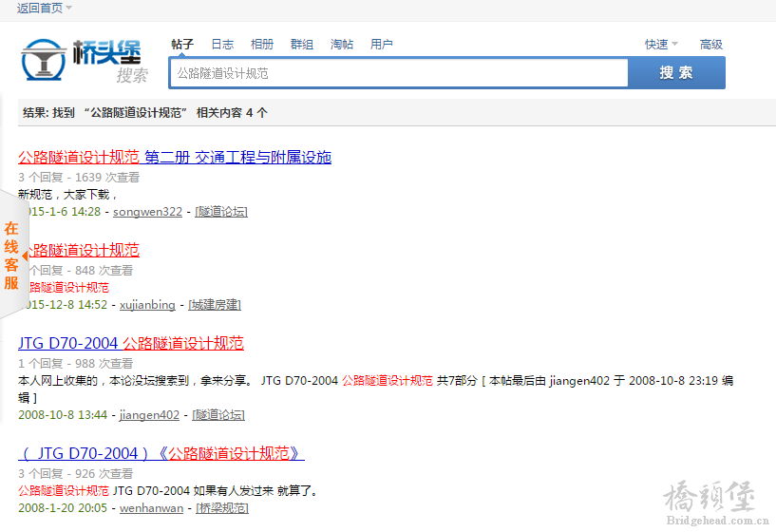
Task: Select the 群组 search tab
Action: 302,45
